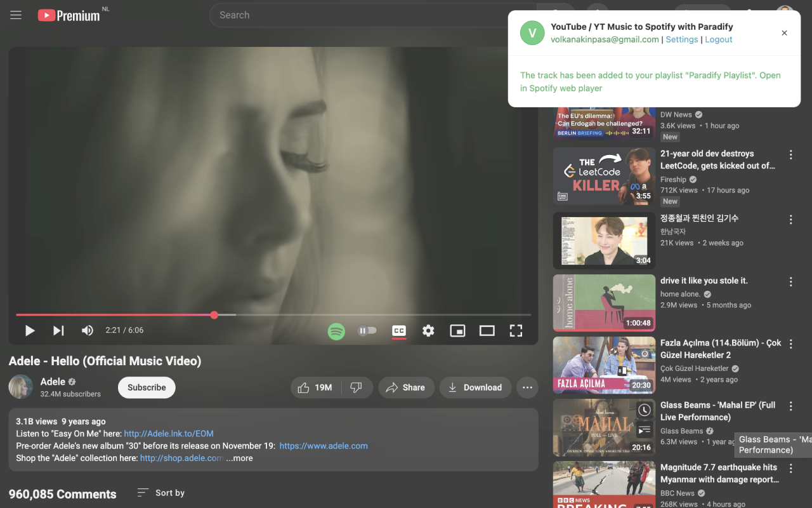The height and width of the screenshot is (508, 812).
Task: Focus the Search field
Action: (373, 15)
